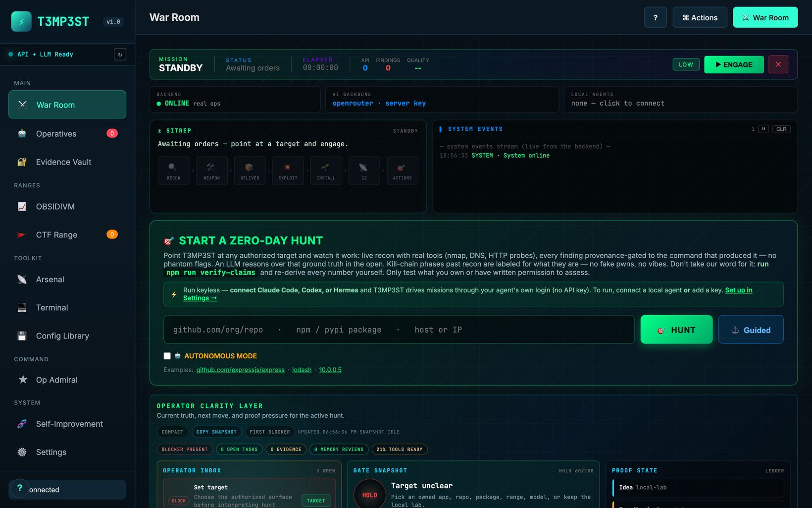Expand Local Agents click to connect
Screen dimensions: 812x508
pyautogui.click(x=681, y=100)
